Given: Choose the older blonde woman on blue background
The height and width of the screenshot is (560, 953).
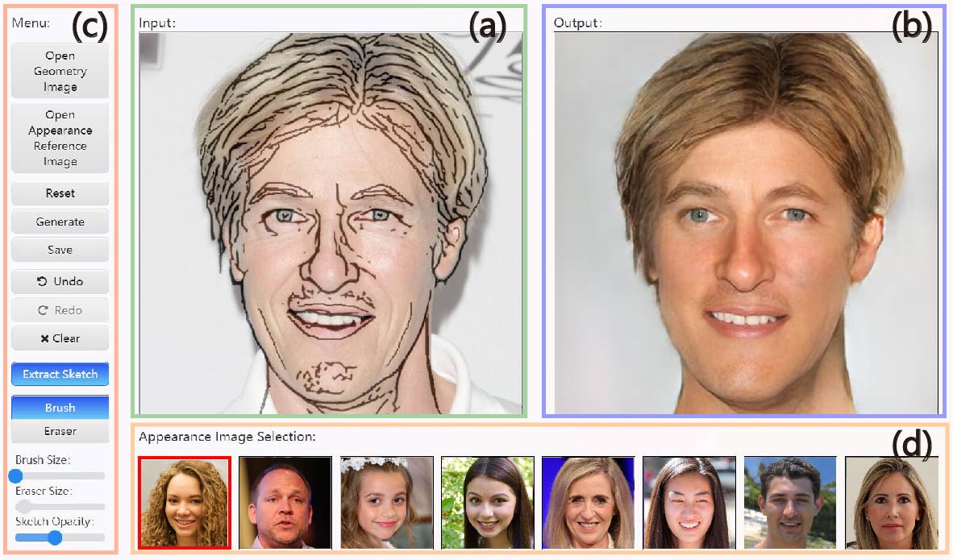Looking at the screenshot, I should 589,503.
